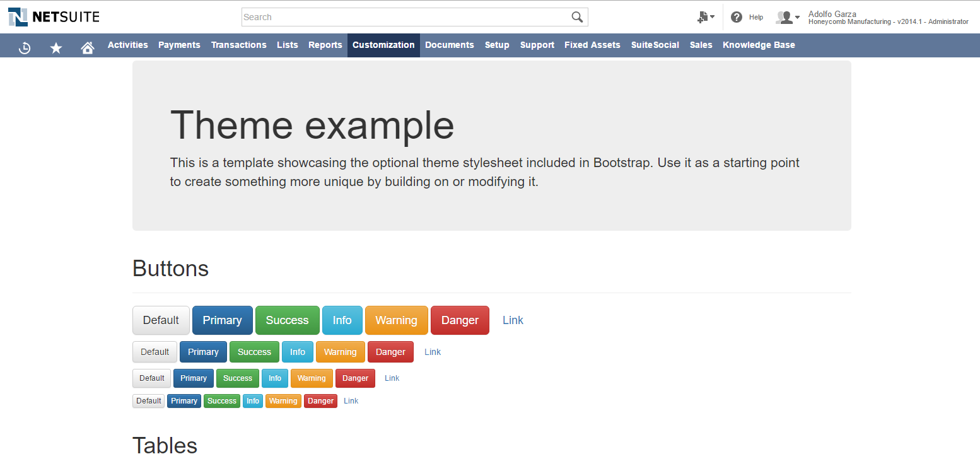Click the second-row Link
Screen dimensions: 980x459
[x=433, y=352]
